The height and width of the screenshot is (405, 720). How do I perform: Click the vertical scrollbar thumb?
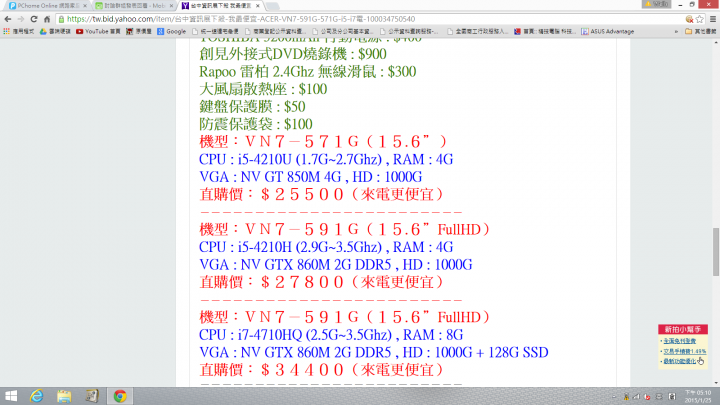point(716,252)
